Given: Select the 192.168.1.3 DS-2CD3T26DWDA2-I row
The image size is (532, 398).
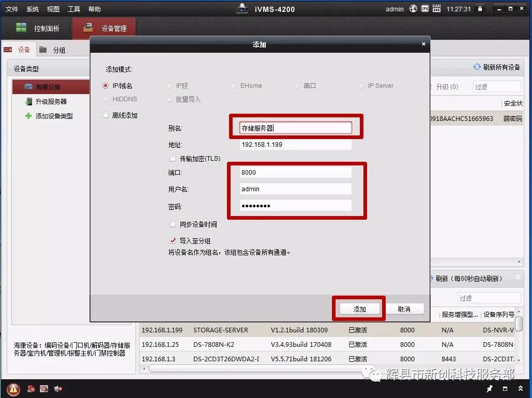Looking at the screenshot, I should (x=327, y=359).
